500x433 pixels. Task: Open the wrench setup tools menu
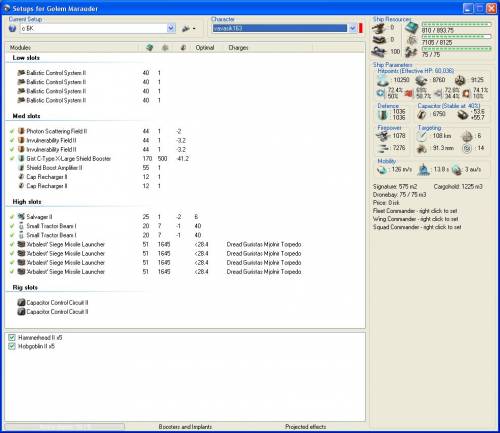pos(189,29)
